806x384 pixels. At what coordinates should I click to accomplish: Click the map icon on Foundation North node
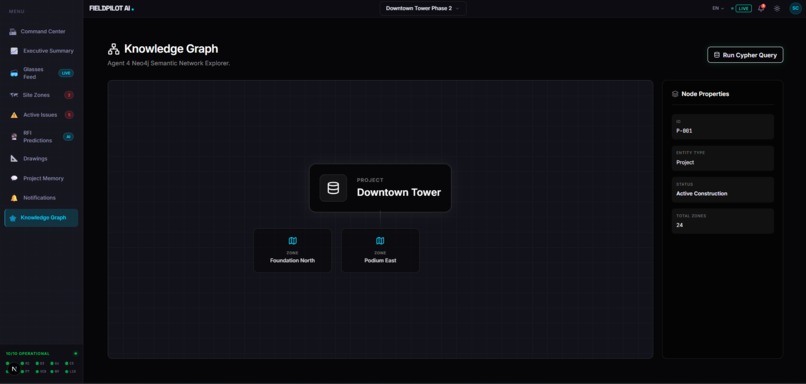point(292,241)
